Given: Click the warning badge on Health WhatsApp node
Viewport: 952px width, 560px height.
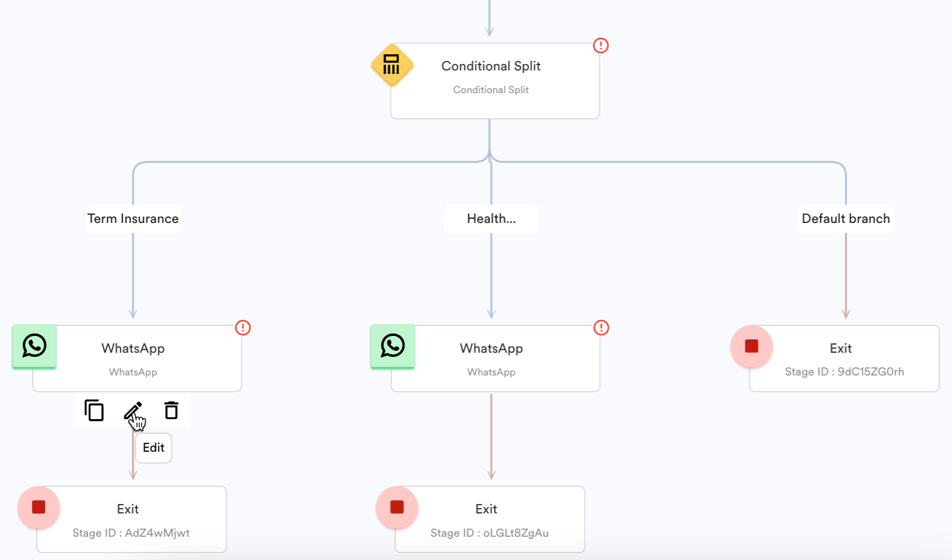Looking at the screenshot, I should (x=601, y=328).
